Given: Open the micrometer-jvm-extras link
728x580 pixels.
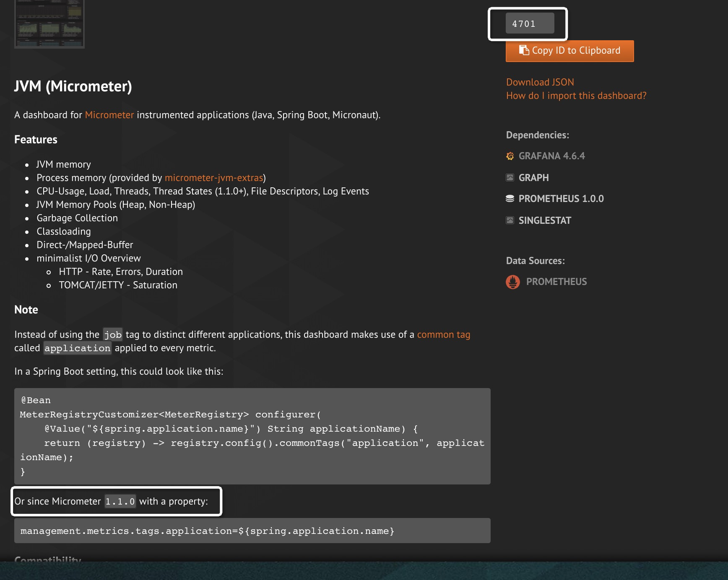Looking at the screenshot, I should pos(214,178).
